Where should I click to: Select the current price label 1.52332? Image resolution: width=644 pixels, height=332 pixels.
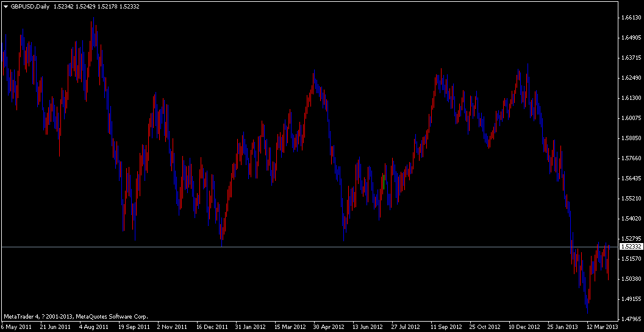pos(631,247)
